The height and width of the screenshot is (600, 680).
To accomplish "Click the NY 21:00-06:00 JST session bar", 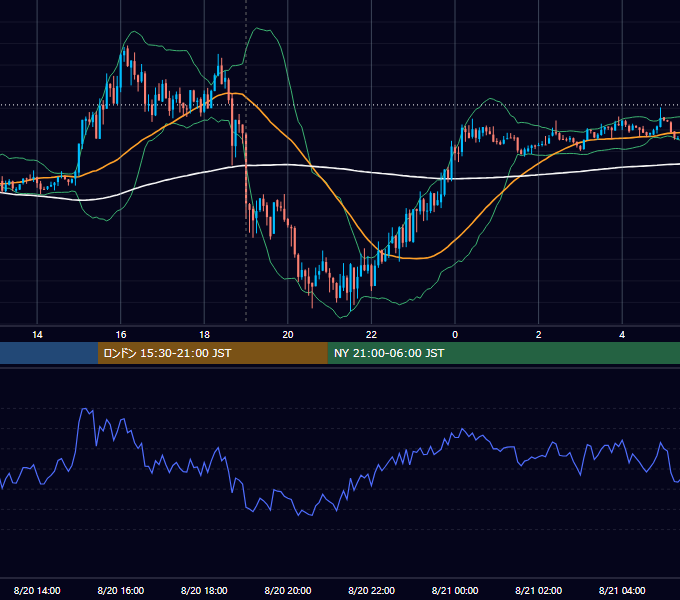I will [503, 353].
